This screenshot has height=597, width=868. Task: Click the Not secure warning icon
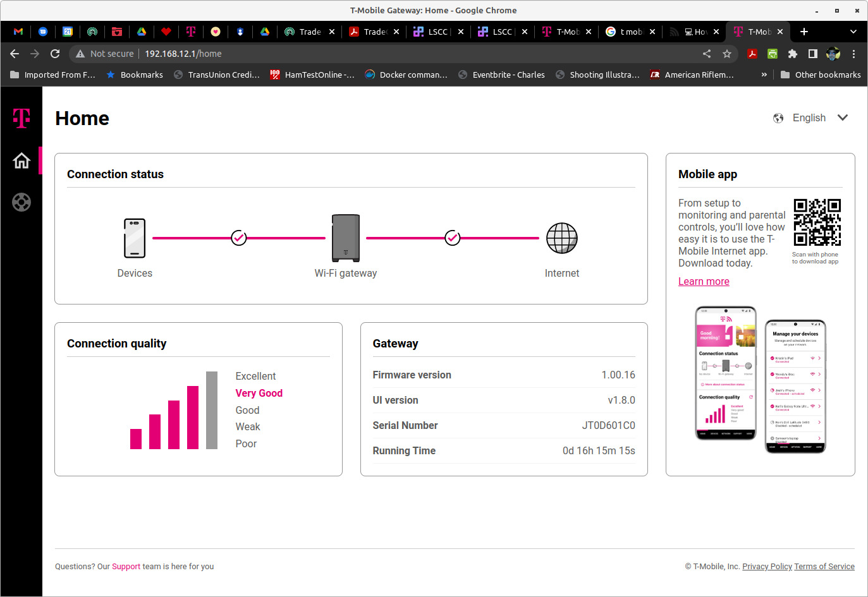pyautogui.click(x=80, y=54)
